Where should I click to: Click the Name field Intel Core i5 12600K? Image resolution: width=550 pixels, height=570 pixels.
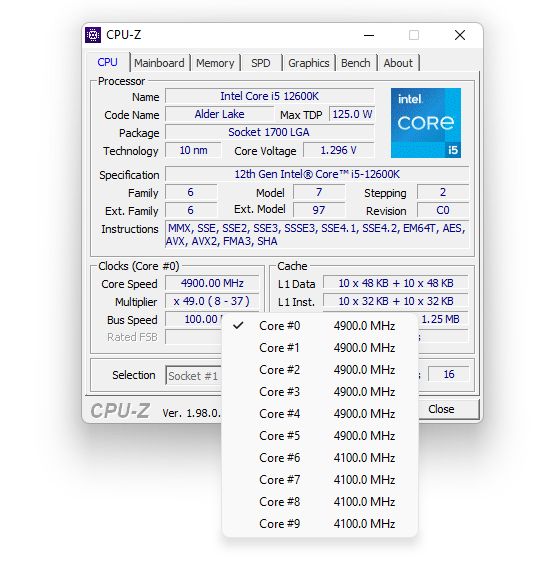coord(269,96)
